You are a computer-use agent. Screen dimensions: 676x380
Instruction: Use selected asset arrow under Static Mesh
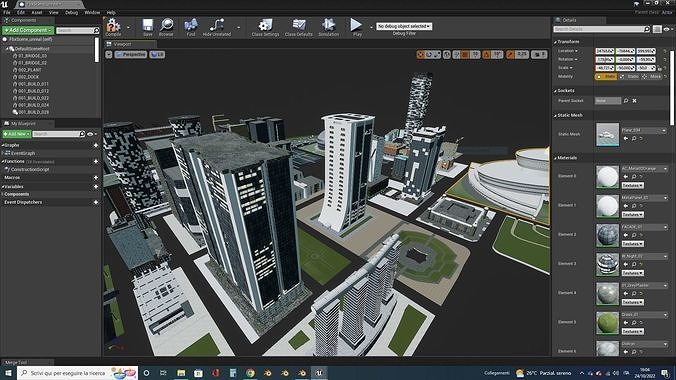[626, 138]
